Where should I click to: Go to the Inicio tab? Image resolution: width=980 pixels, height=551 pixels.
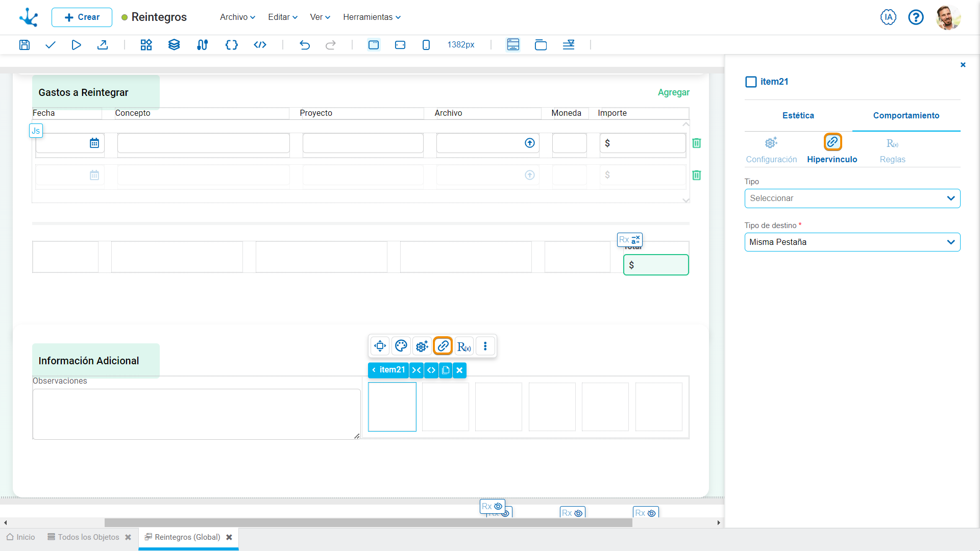[21, 537]
